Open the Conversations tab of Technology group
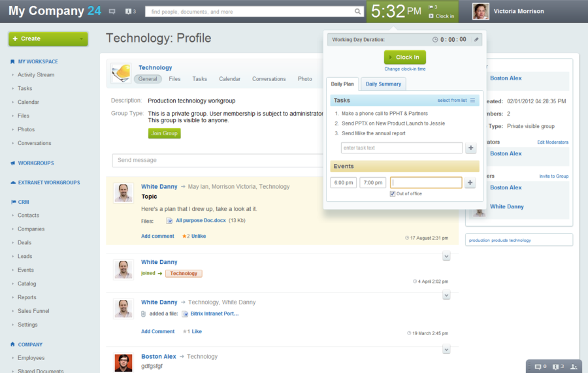This screenshot has height=373, width=588. coord(269,79)
